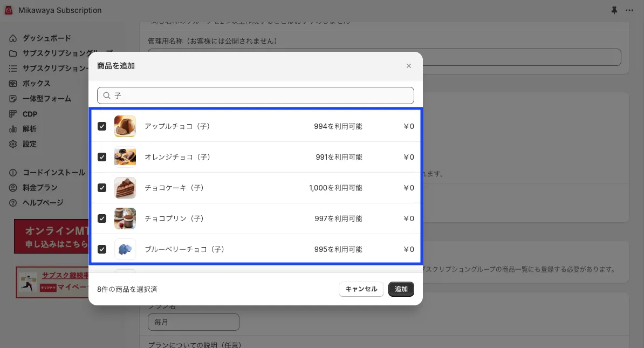Click the プラン名 field showing 毎月
The image size is (644, 348).
pos(194,322)
